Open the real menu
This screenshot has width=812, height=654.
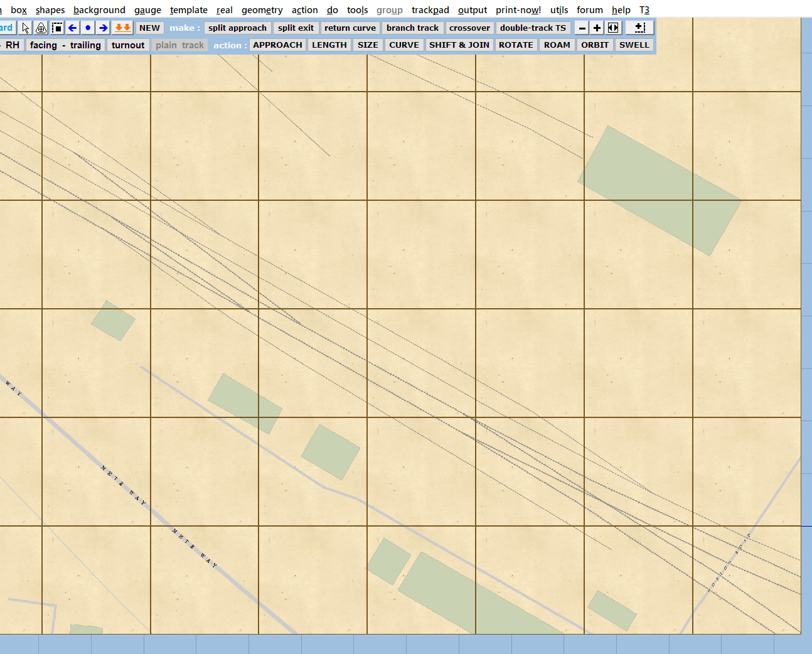[x=225, y=10]
